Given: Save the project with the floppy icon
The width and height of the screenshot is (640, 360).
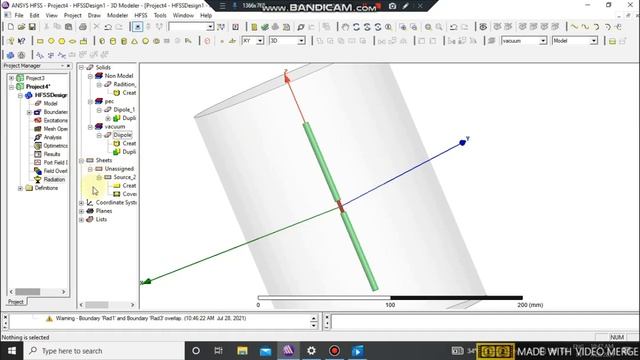Looking at the screenshot, I should click(32, 27).
